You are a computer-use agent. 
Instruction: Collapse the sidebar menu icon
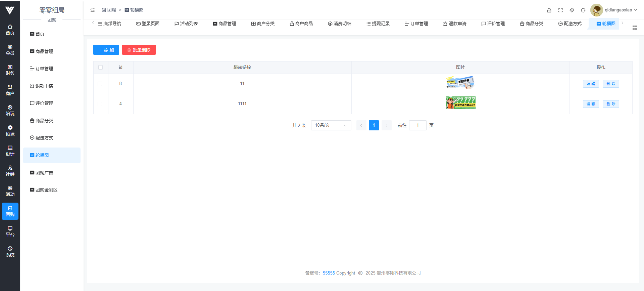pos(93,10)
